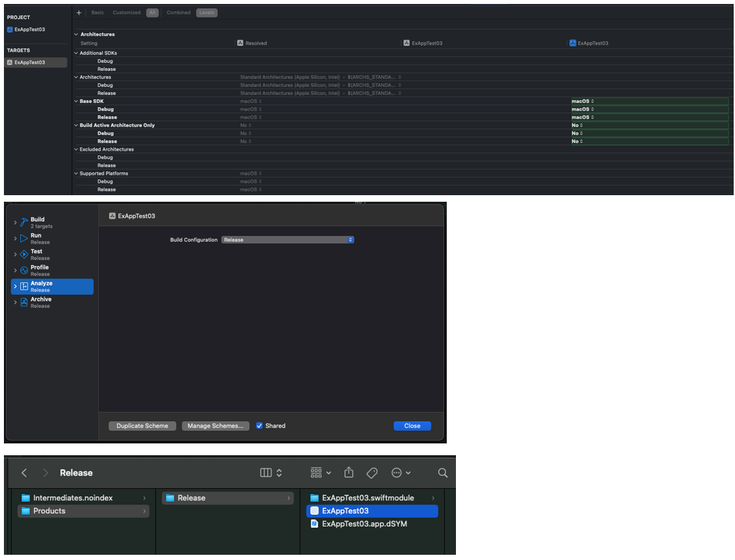Switch to the Customized settings filter
This screenshot has width=735, height=560.
point(126,12)
